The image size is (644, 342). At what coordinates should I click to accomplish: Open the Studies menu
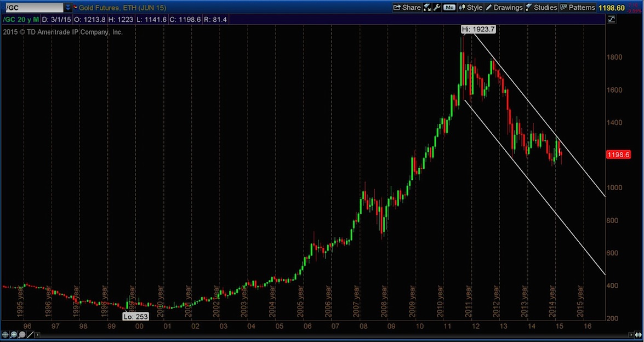(x=542, y=7)
